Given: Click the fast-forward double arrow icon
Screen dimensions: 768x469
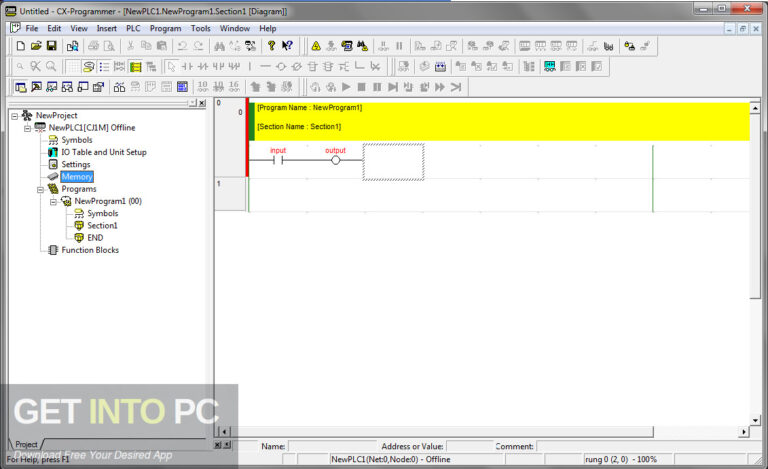Looking at the screenshot, I should tap(440, 87).
